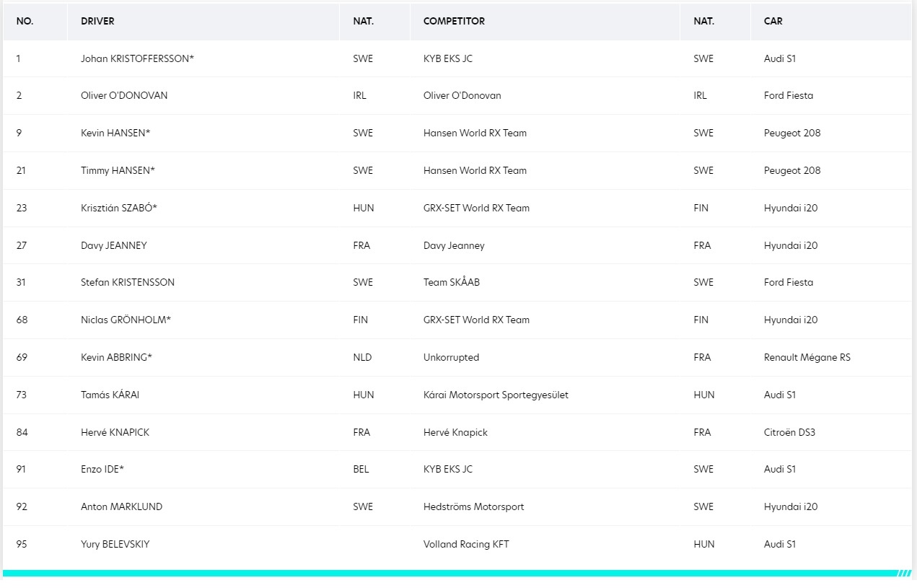Click the COMPETITOR column header
This screenshot has height=588, width=917.
tap(454, 21)
